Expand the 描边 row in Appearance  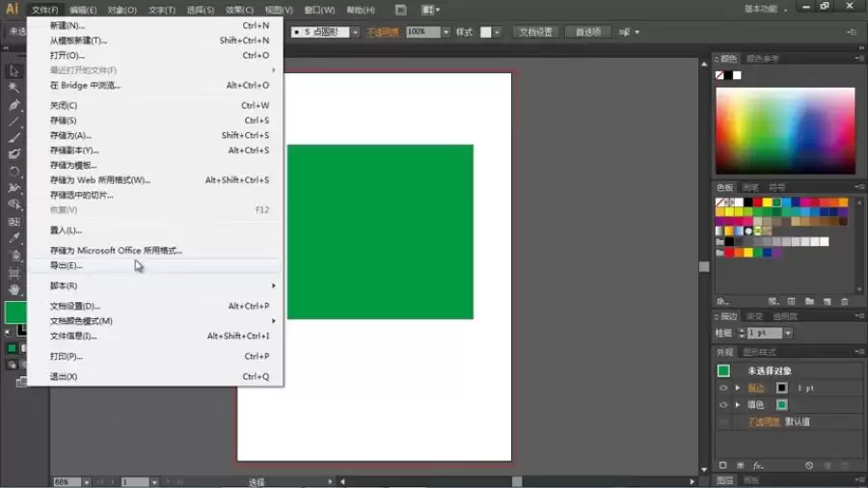(x=738, y=388)
